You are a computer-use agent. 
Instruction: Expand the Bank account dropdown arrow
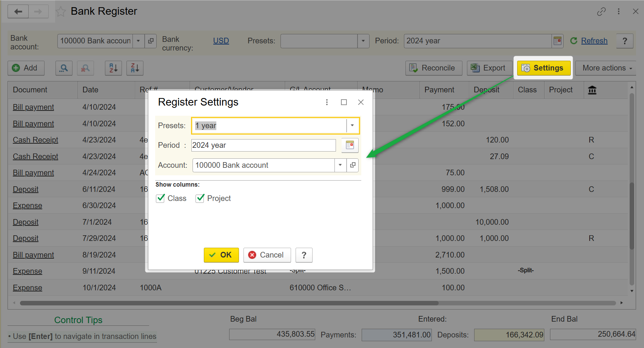pyautogui.click(x=139, y=41)
